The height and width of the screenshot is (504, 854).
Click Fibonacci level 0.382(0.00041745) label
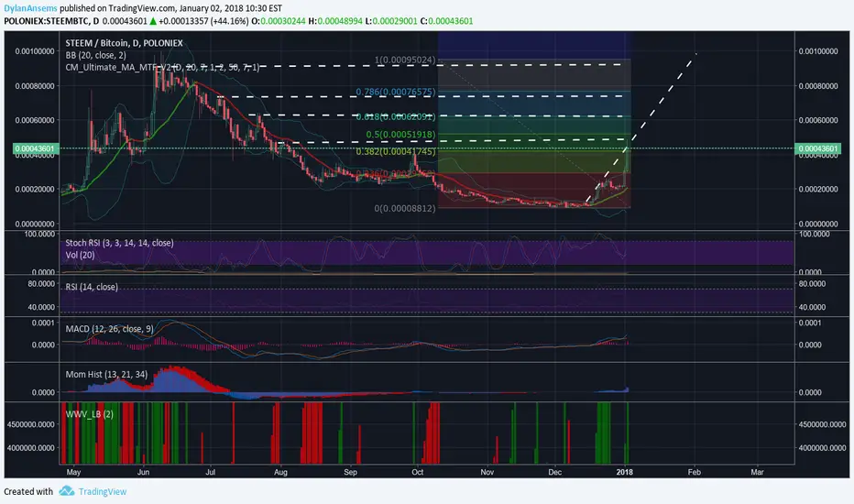396,151
